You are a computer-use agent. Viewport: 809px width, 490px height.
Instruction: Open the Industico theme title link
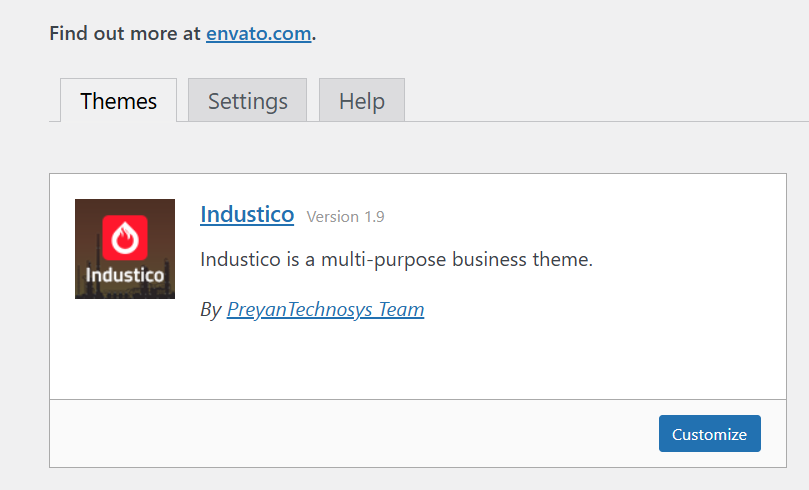pos(247,214)
